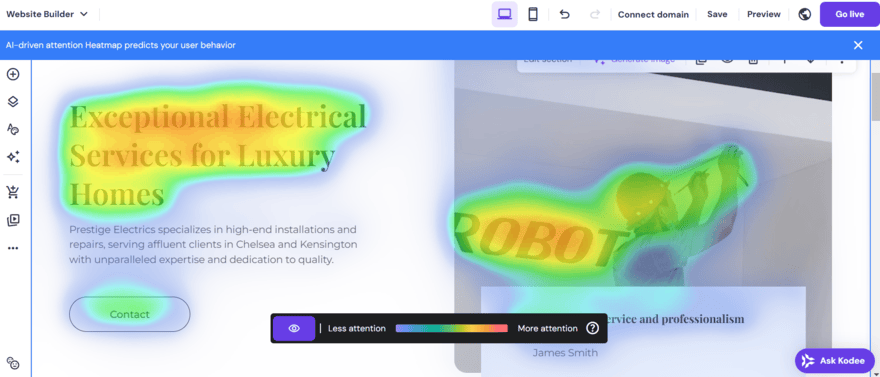
Task: Select the Prestige Electrics description paragraph
Action: click(213, 245)
